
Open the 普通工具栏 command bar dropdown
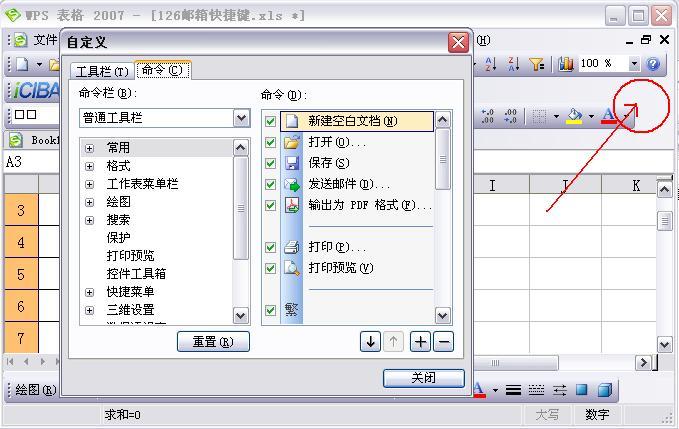pyautogui.click(x=242, y=118)
